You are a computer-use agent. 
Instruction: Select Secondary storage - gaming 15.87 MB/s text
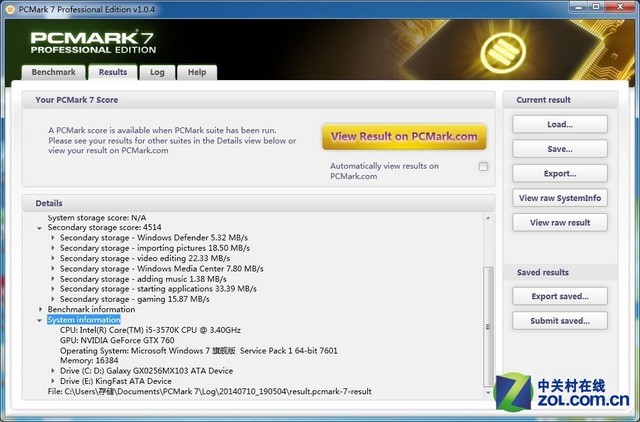pos(135,299)
